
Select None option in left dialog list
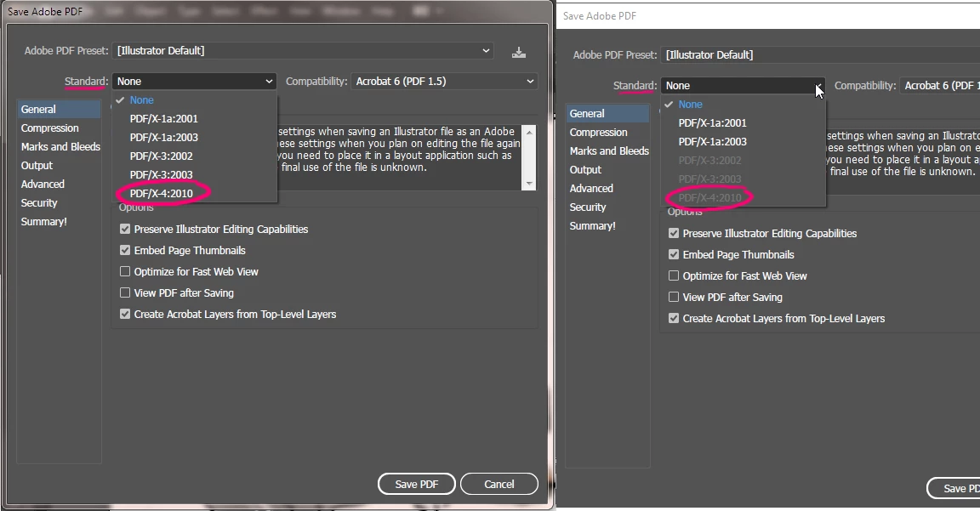click(x=141, y=100)
